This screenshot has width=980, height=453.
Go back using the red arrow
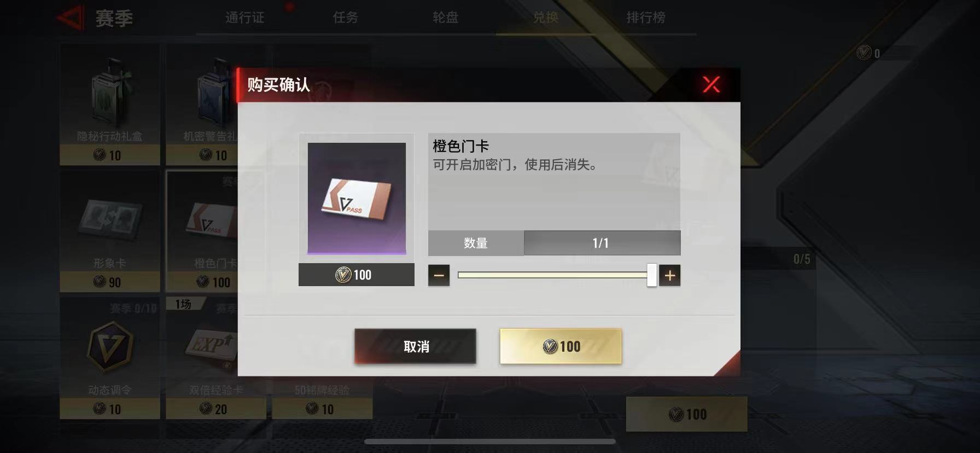[70, 18]
